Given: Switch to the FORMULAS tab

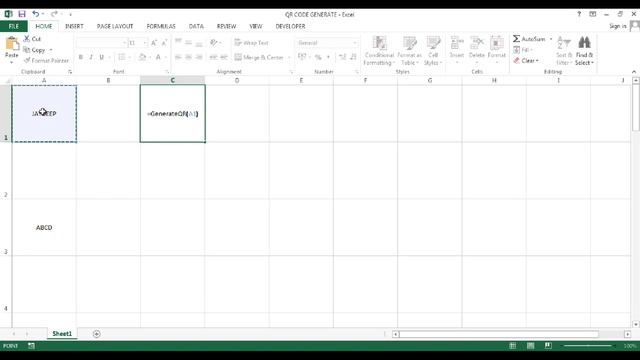Looking at the screenshot, I should click(161, 26).
